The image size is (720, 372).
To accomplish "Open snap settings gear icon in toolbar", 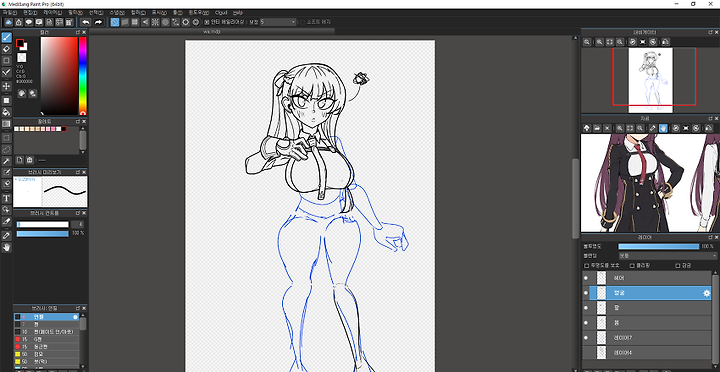I will pos(196,22).
